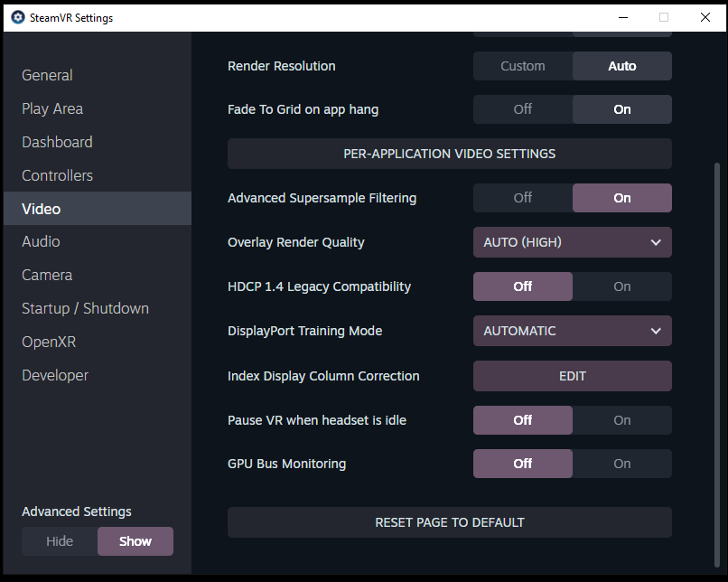Edit Index Display Column Correction
This screenshot has width=728, height=582.
coord(573,376)
